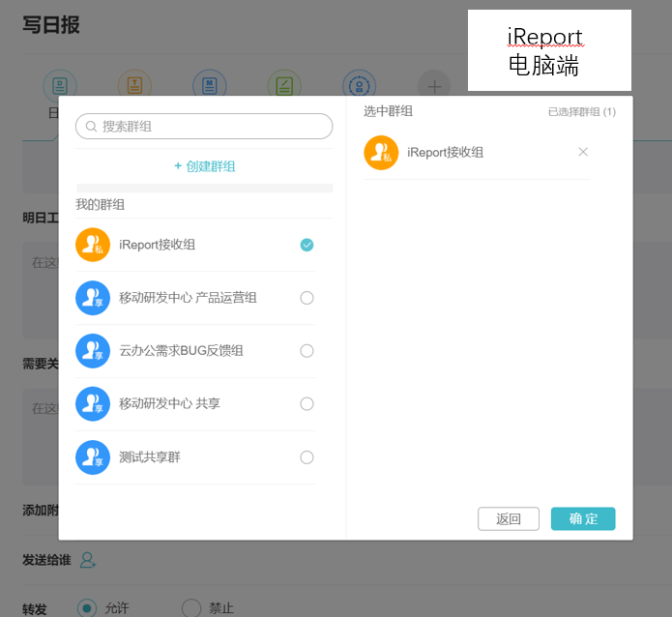The image size is (672, 617).
Task: Click the gray plus template icon
Action: pyautogui.click(x=434, y=86)
